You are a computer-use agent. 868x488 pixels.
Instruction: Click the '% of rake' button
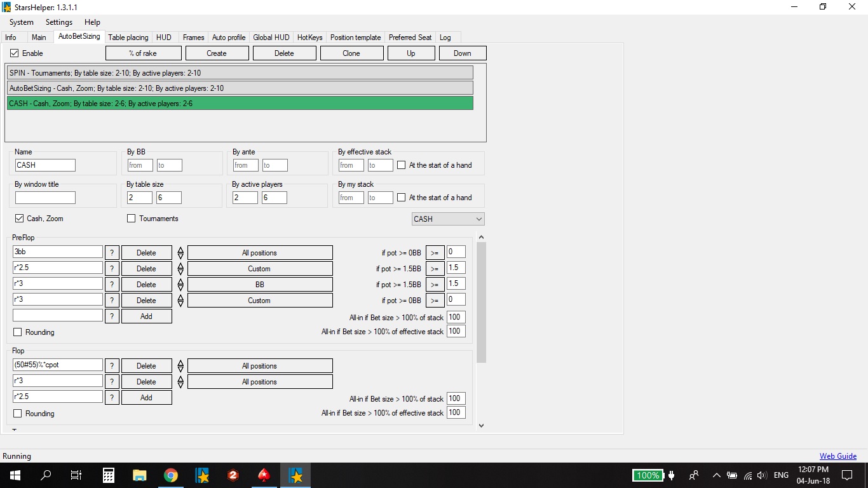tap(143, 53)
